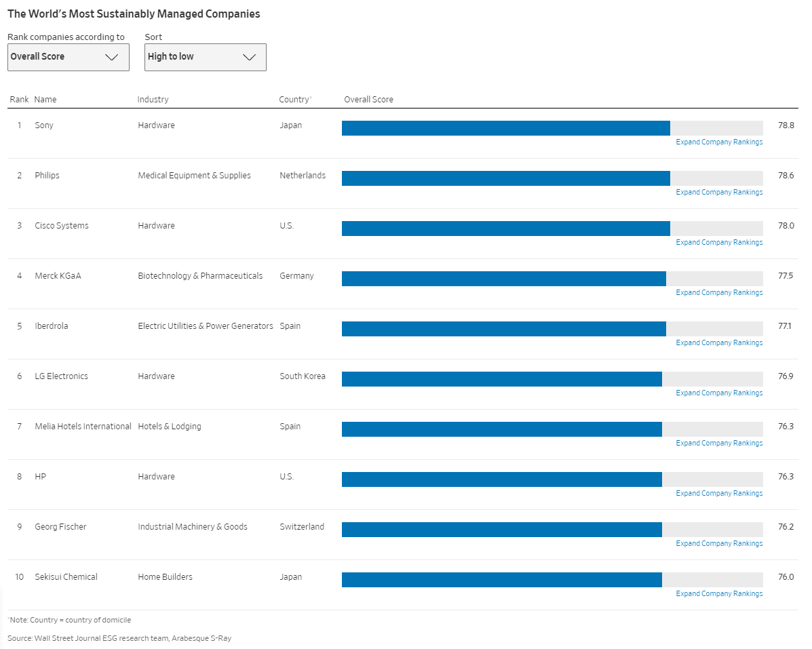Click the score value 78.8
The width and height of the screenshot is (812, 649).
(786, 125)
